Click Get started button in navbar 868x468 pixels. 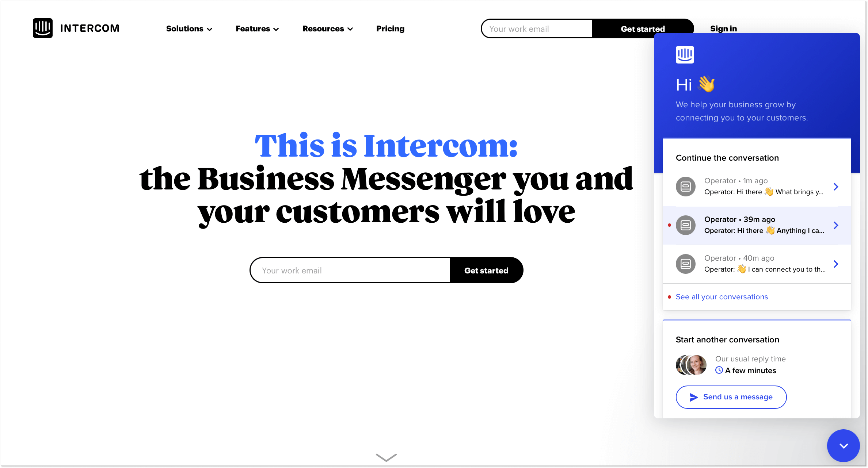[643, 28]
